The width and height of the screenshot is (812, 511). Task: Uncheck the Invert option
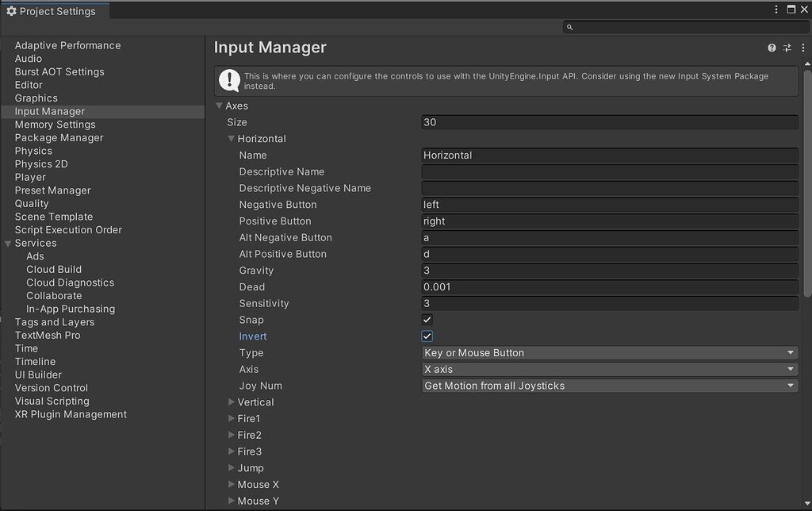427,336
